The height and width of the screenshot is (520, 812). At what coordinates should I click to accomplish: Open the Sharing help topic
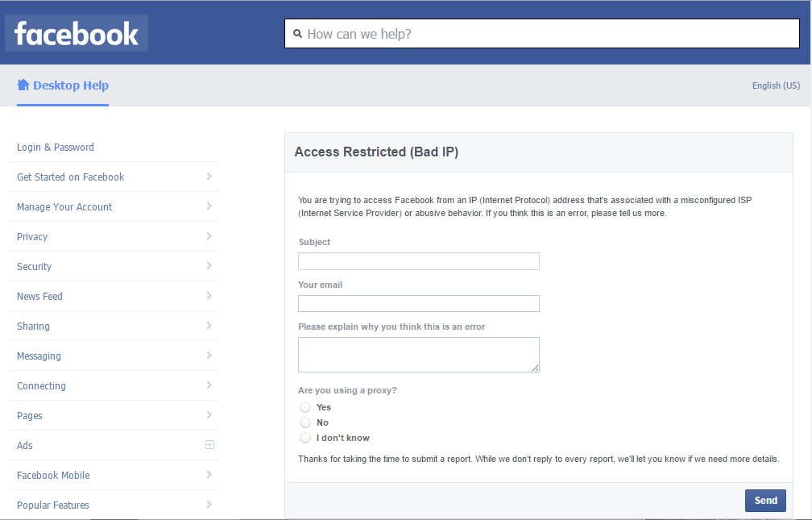pyautogui.click(x=33, y=326)
